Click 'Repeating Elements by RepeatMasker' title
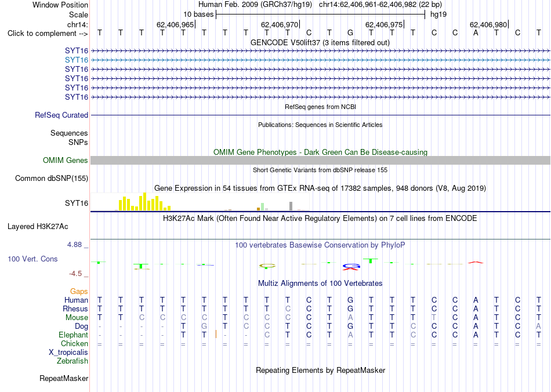 321,371
